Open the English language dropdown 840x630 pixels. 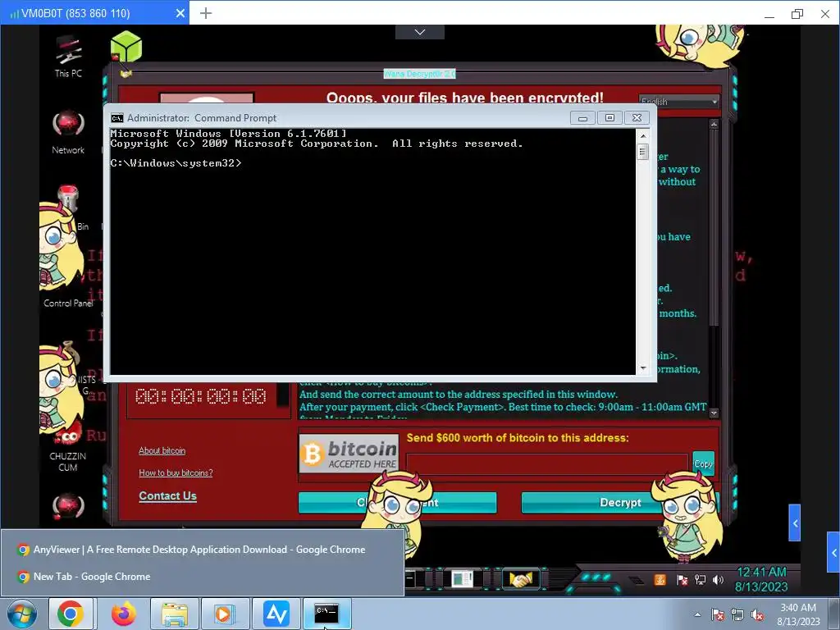click(678, 101)
